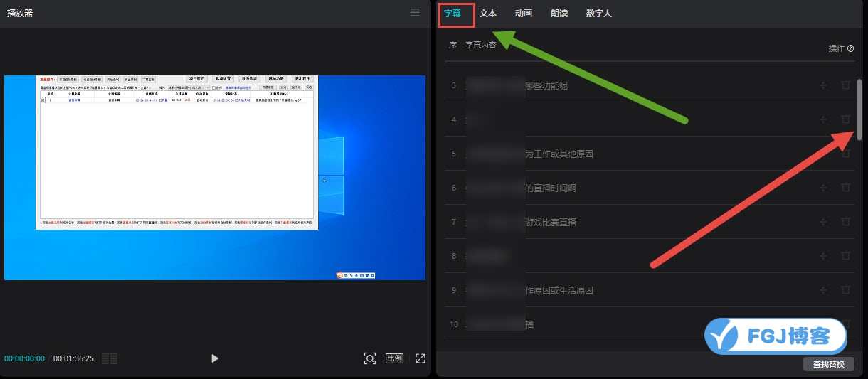Click the help icon beside 操作

tap(851, 48)
